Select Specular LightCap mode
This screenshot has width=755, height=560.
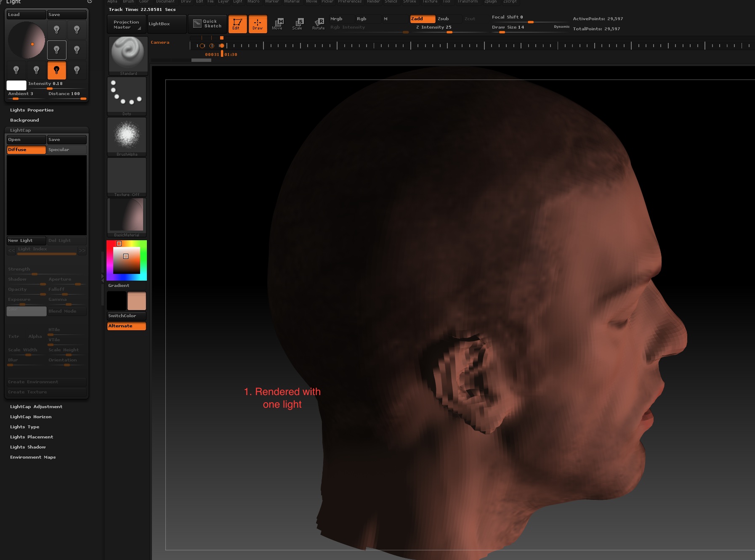pos(66,150)
